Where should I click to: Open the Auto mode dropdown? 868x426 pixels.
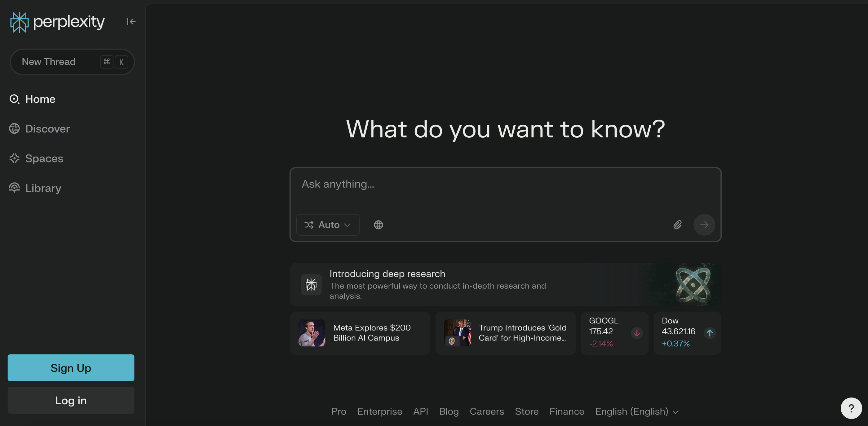click(328, 225)
